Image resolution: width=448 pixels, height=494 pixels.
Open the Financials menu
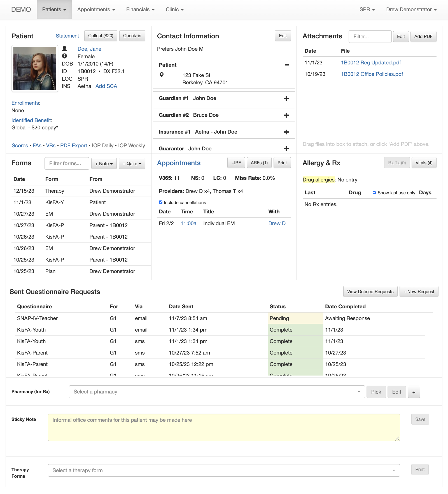[140, 10]
